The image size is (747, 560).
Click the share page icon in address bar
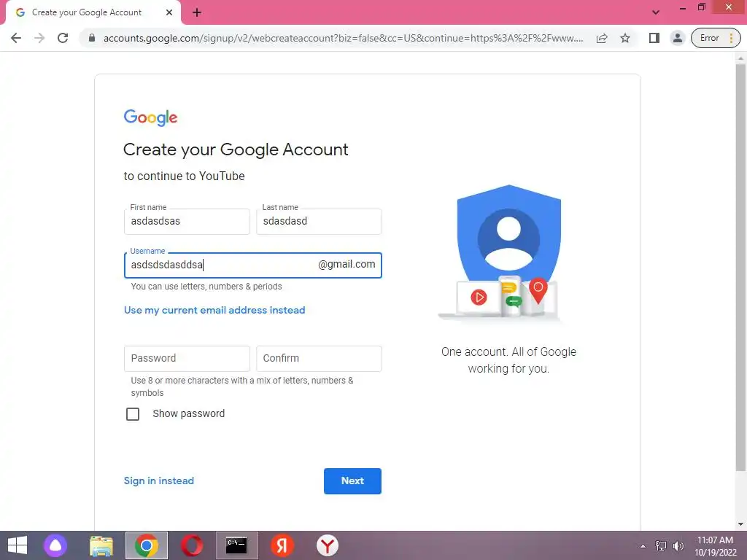602,38
